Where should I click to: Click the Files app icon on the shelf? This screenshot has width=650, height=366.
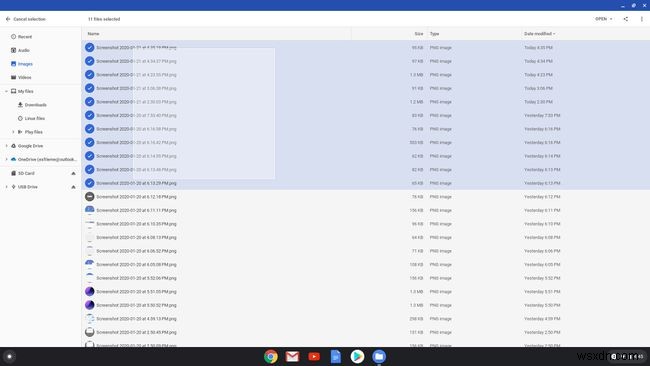pyautogui.click(x=379, y=356)
